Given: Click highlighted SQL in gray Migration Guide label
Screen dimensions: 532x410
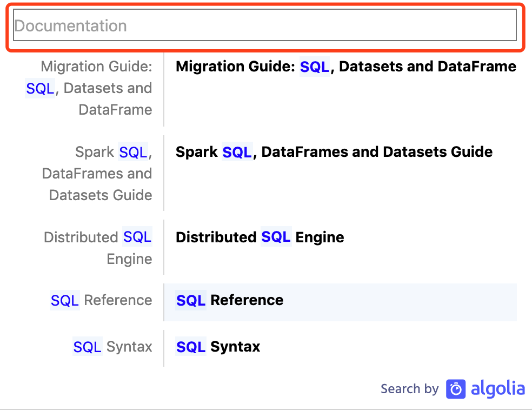Looking at the screenshot, I should coord(40,88).
